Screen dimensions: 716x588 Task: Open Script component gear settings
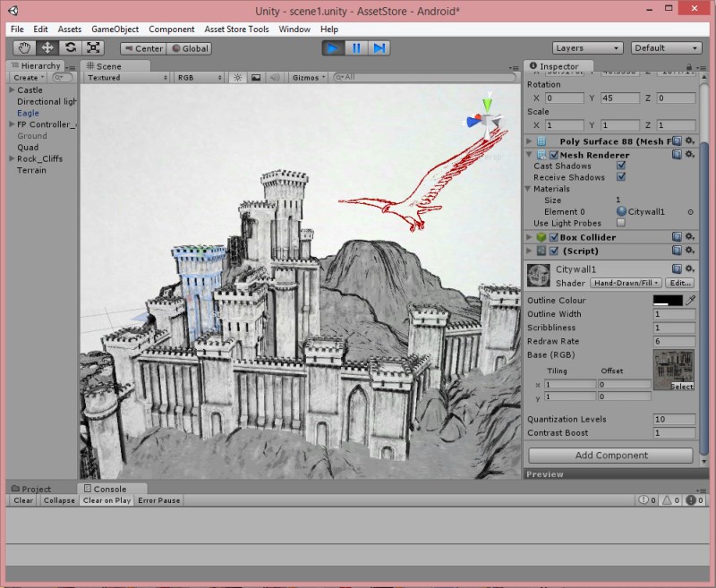pos(690,251)
